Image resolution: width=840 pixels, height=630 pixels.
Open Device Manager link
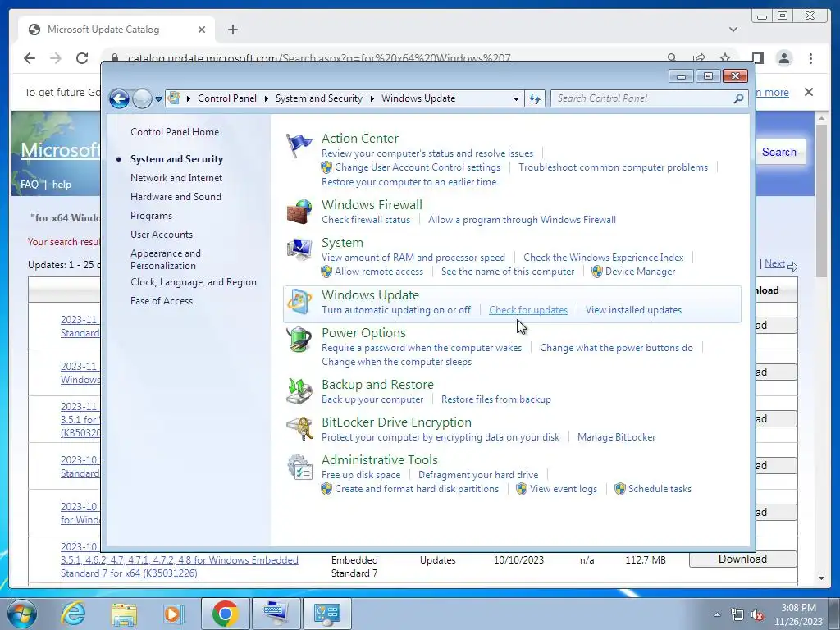640,272
